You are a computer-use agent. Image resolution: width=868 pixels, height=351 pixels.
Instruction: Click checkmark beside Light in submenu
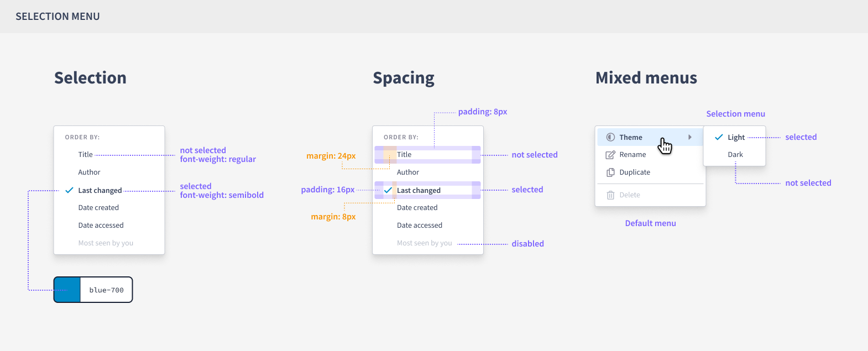[x=719, y=137]
